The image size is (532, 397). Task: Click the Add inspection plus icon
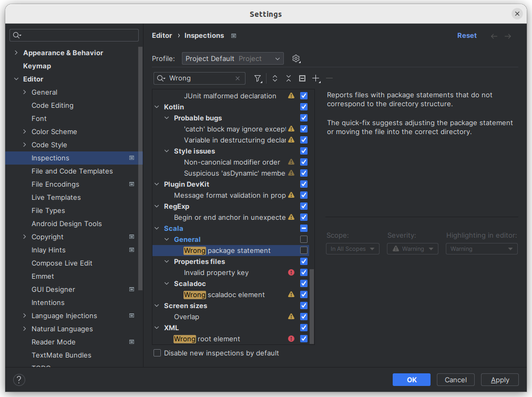point(315,78)
